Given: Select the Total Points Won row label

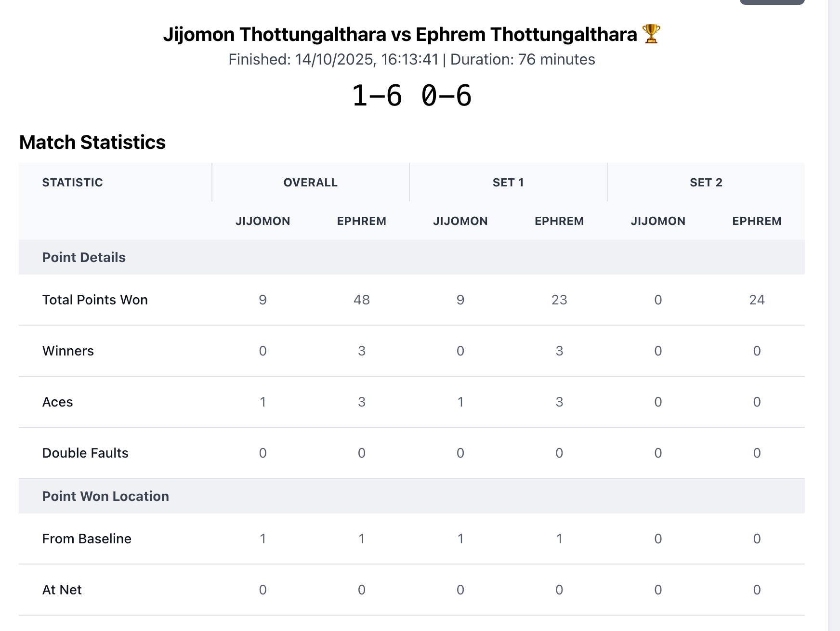Looking at the screenshot, I should tap(95, 299).
